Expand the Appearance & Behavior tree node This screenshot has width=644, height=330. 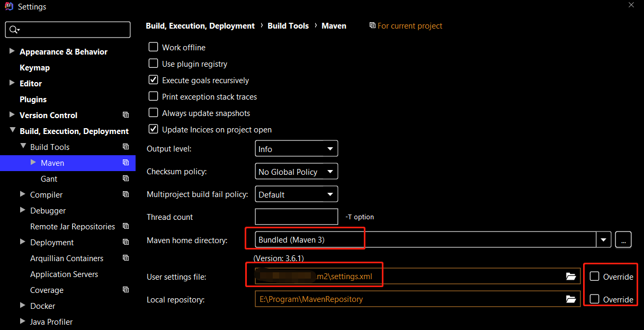[12, 51]
